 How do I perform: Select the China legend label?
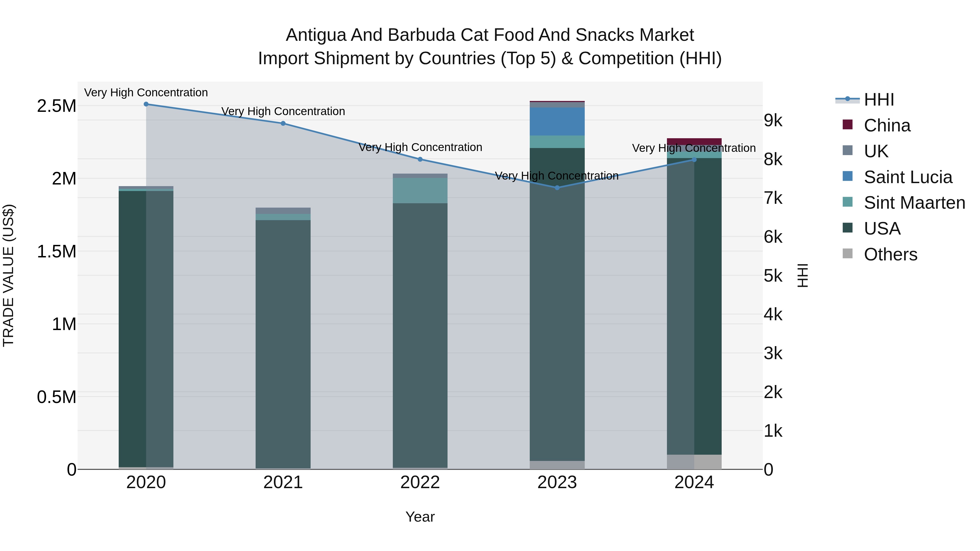tap(887, 125)
